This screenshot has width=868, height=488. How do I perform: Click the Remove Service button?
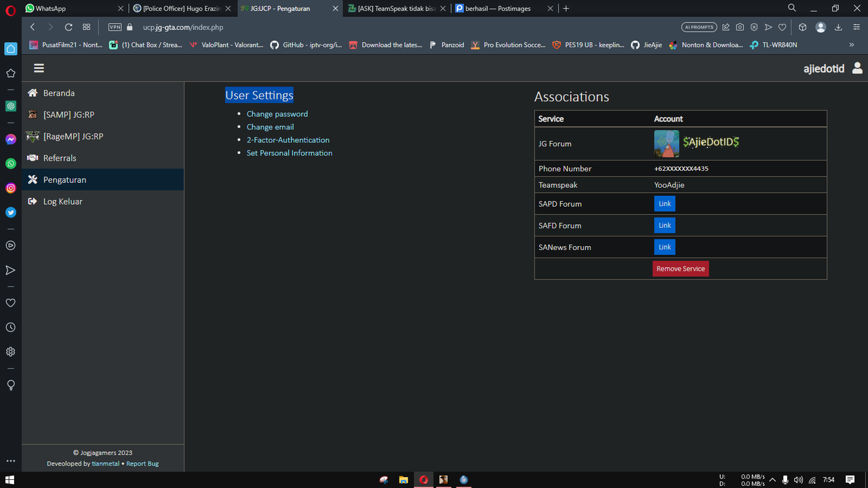pos(681,268)
